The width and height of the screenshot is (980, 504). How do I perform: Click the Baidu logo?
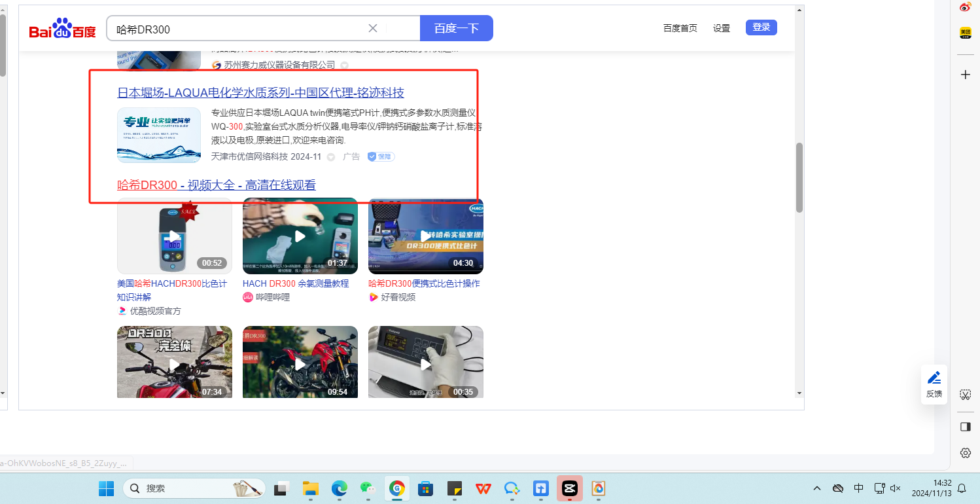(62, 28)
